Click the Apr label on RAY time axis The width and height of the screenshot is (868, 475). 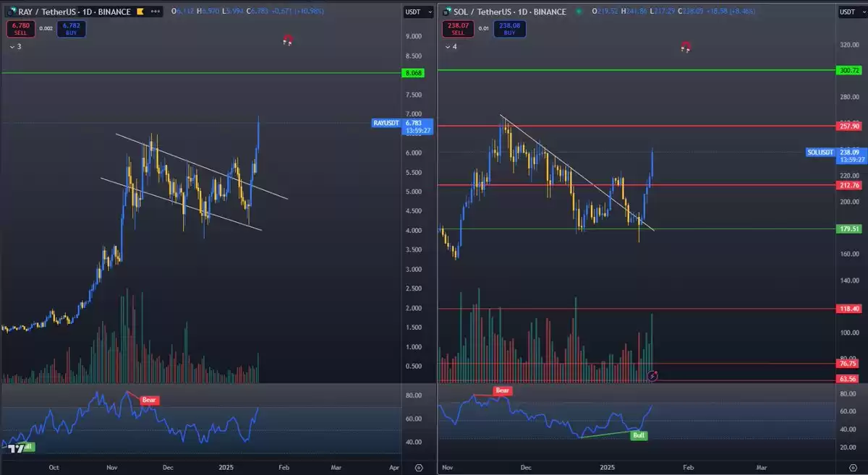tap(393, 467)
